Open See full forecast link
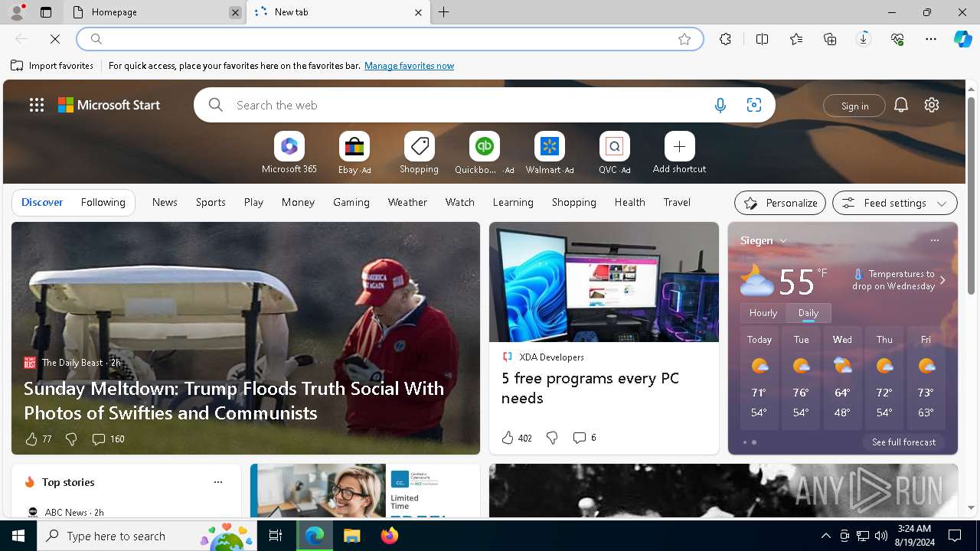Image resolution: width=980 pixels, height=551 pixels. pos(903,442)
